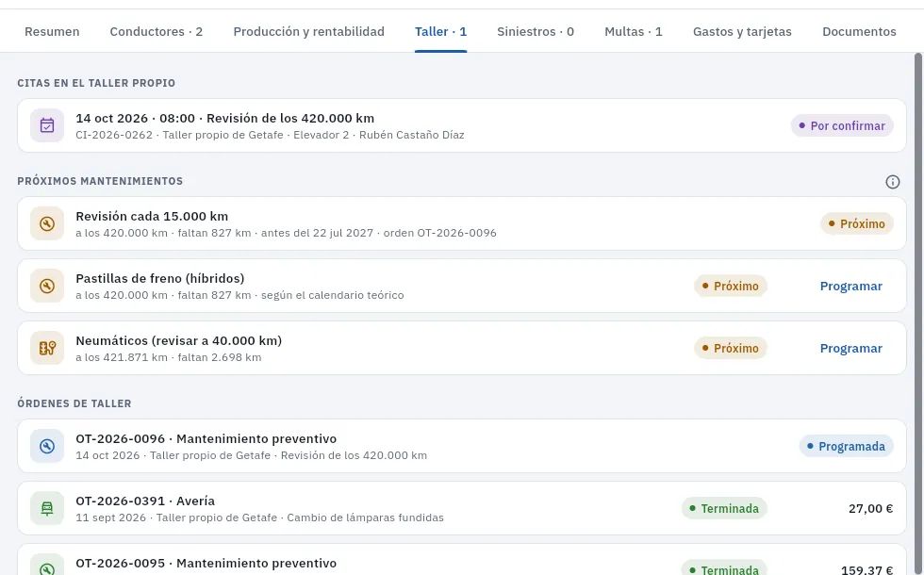Click Programar for Pastillas de freno
924x575 pixels.
coord(850,287)
